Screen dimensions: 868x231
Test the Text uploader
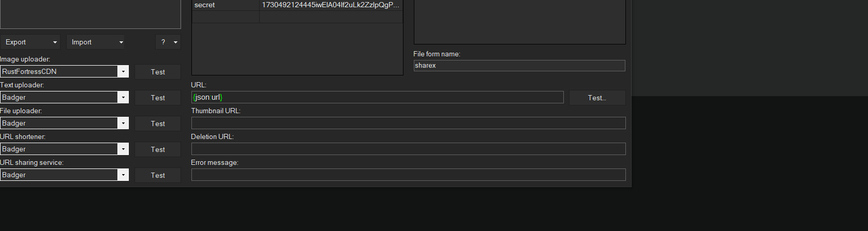[158, 98]
